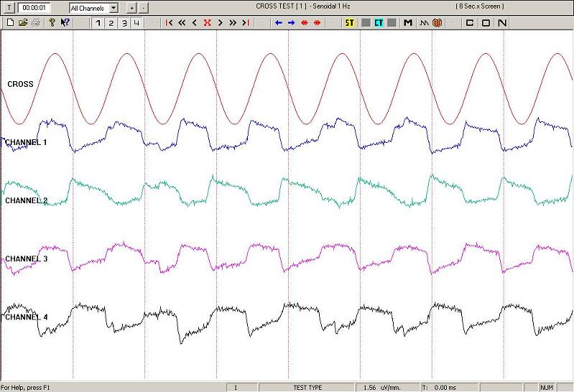The image size is (574, 392).
Task: Click the CHANNEL 4 label
Action: [26, 317]
